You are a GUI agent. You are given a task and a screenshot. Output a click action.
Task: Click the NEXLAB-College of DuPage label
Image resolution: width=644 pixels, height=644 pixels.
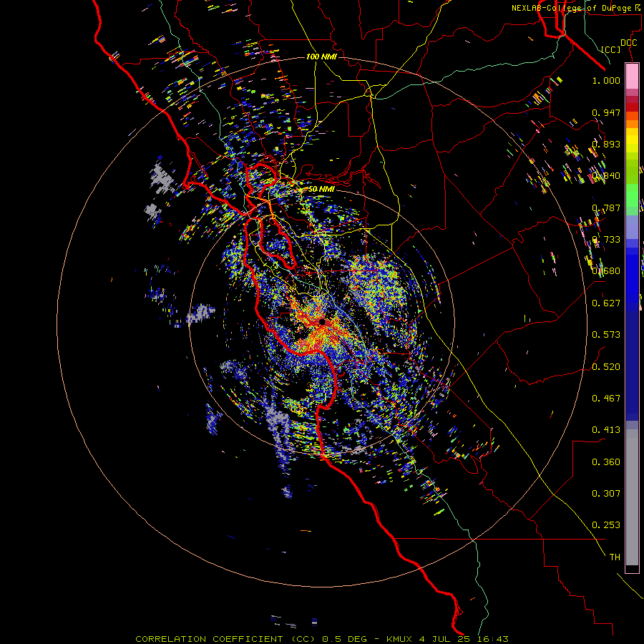tap(575, 8)
